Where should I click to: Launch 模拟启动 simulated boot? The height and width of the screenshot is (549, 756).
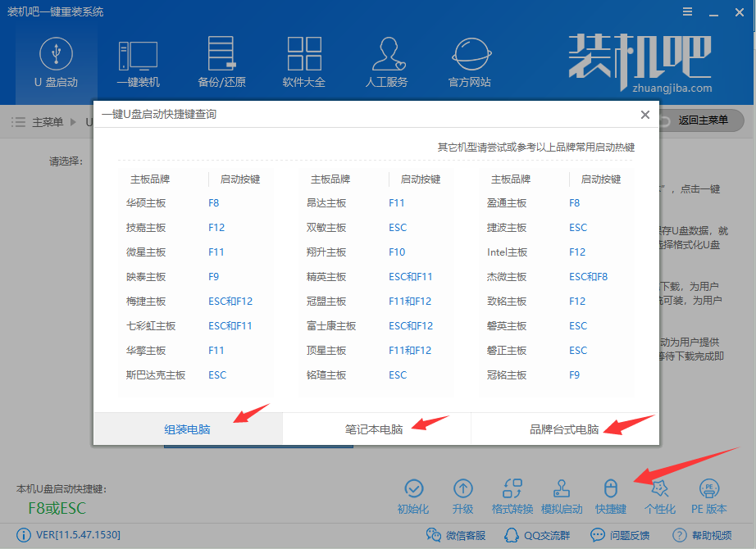(x=562, y=492)
